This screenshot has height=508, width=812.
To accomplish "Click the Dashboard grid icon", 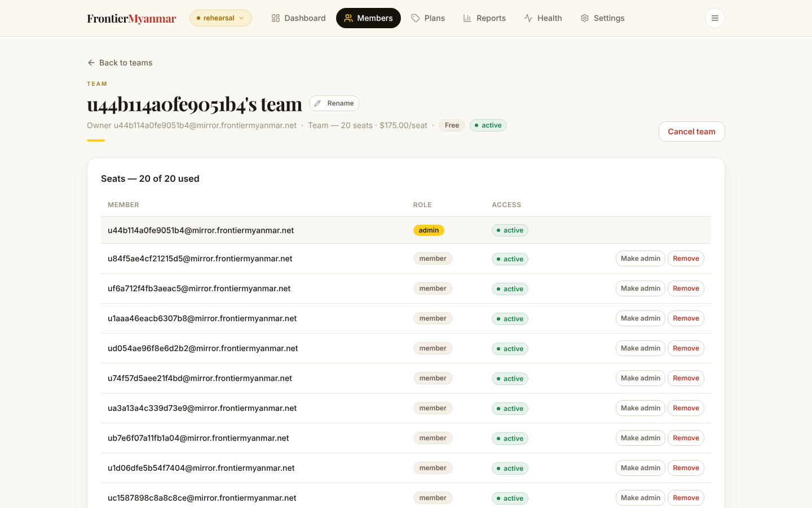I will point(276,18).
